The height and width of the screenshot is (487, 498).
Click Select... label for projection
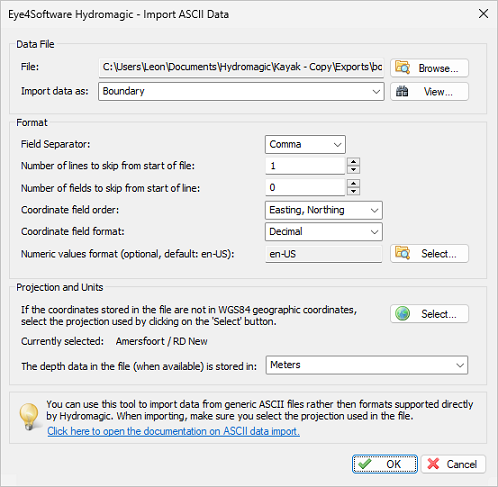439,314
